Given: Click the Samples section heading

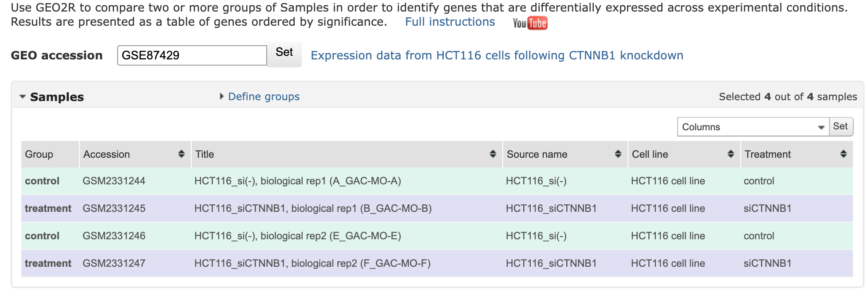Looking at the screenshot, I should (x=57, y=97).
